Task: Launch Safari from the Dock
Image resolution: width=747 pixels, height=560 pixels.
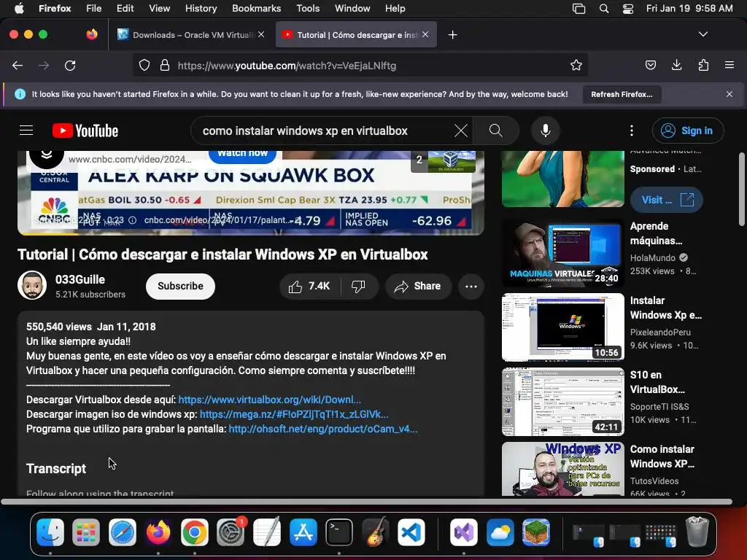Action: (x=123, y=532)
